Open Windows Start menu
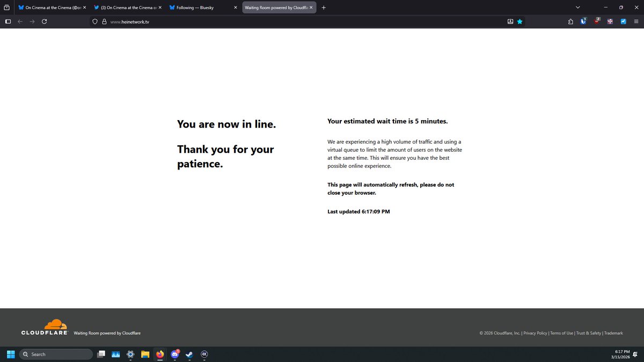This screenshot has width=644, height=362. pyautogui.click(x=11, y=354)
